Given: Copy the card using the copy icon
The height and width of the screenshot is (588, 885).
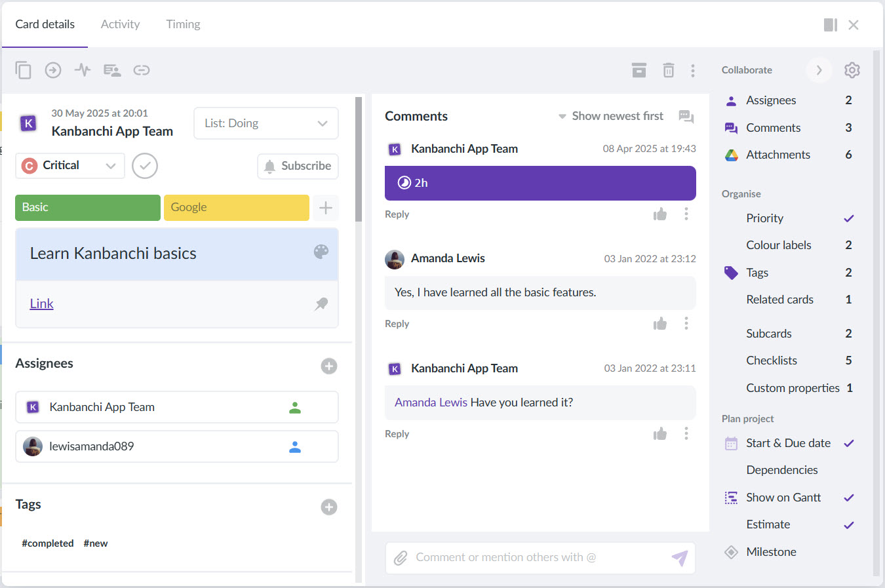Looking at the screenshot, I should [x=23, y=70].
